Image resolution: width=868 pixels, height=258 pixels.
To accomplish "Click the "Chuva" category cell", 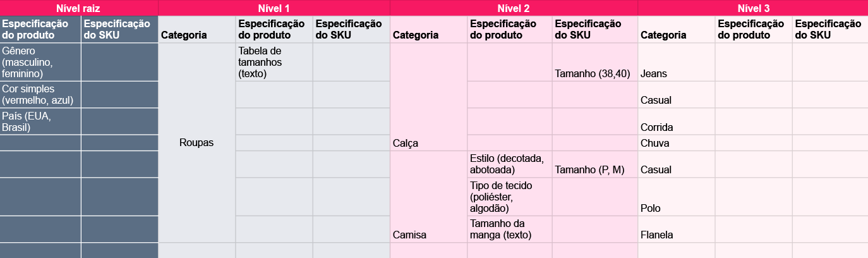I will pyautogui.click(x=676, y=143).
